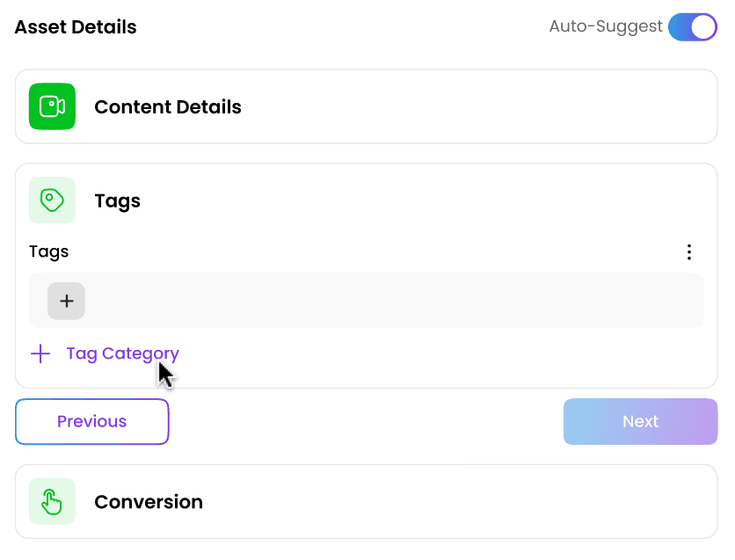Collapse the Tags section header

click(440, 200)
